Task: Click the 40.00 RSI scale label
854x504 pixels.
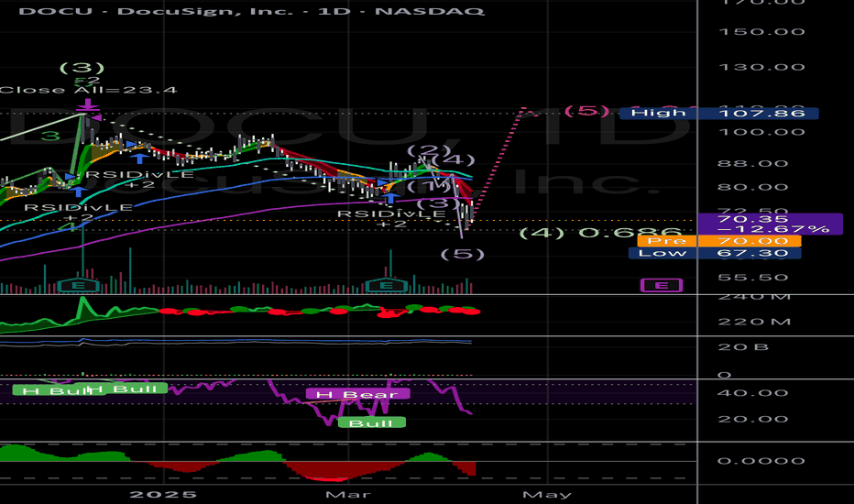Action: click(752, 393)
